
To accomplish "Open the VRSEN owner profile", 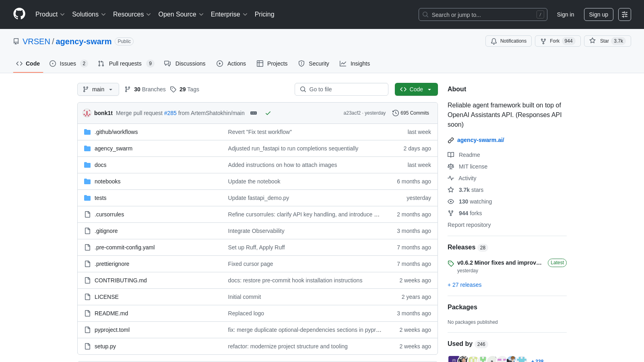I will (36, 41).
